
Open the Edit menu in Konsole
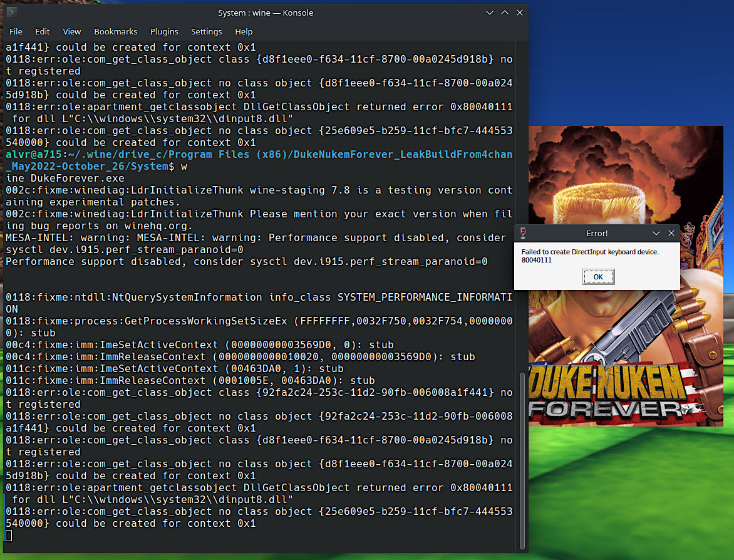(x=42, y=31)
